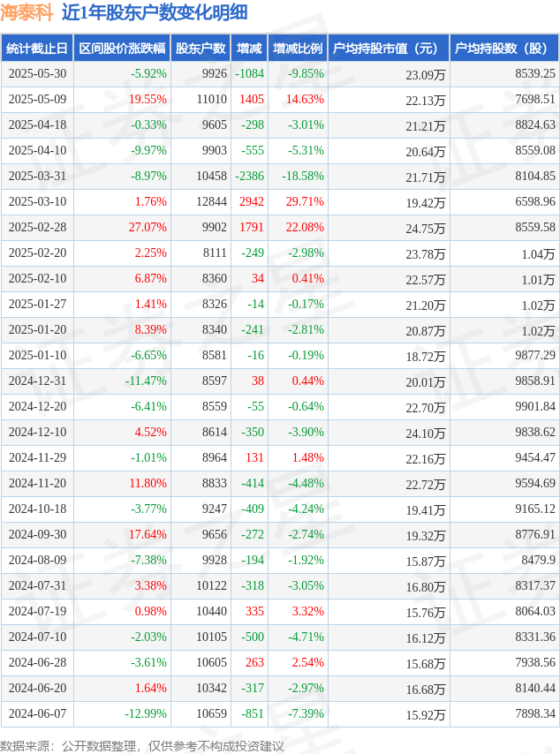Select the -12.99% cell in last row
The width and height of the screenshot is (560, 754).
pos(146,713)
